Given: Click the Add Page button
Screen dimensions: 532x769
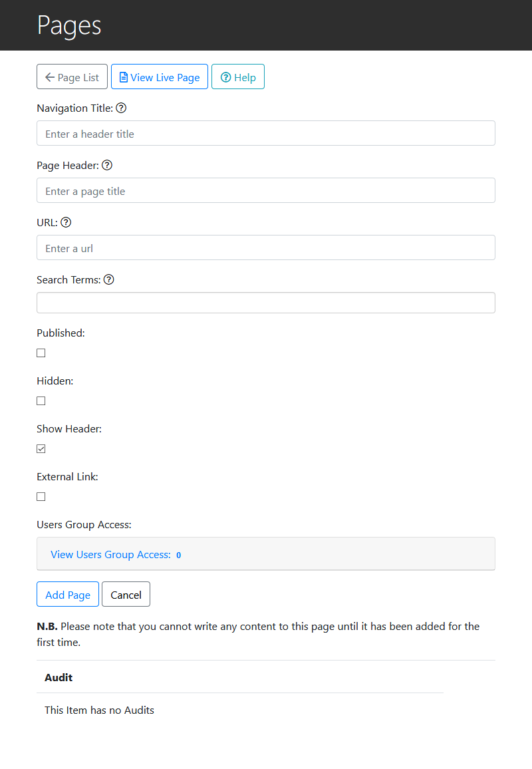Looking at the screenshot, I should tap(67, 593).
